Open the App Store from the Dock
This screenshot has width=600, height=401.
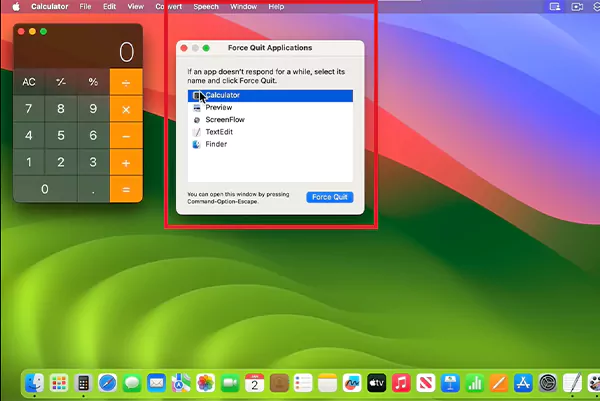pos(523,383)
